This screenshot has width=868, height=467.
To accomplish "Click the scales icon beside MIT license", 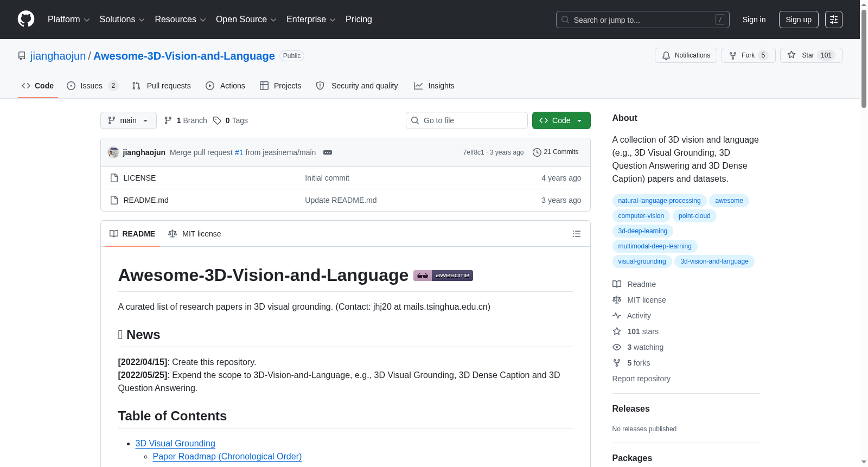I will (617, 300).
